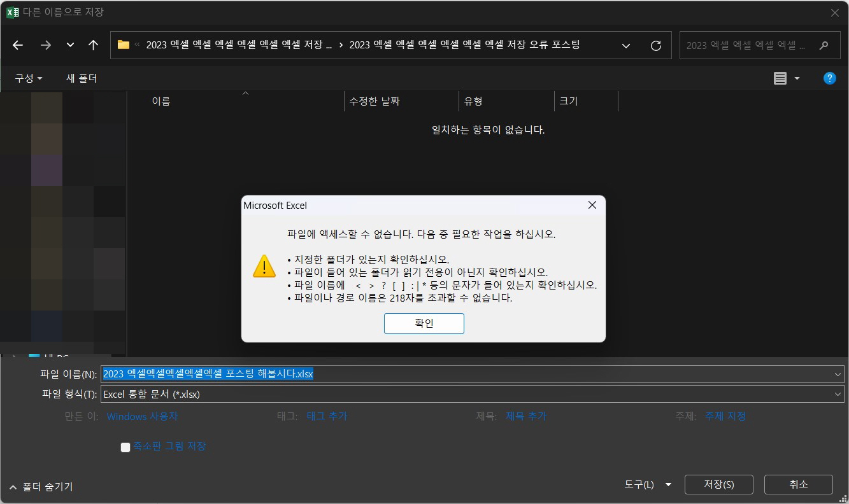
Task: Open the address bar breadcrumb dropdown
Action: click(625, 45)
